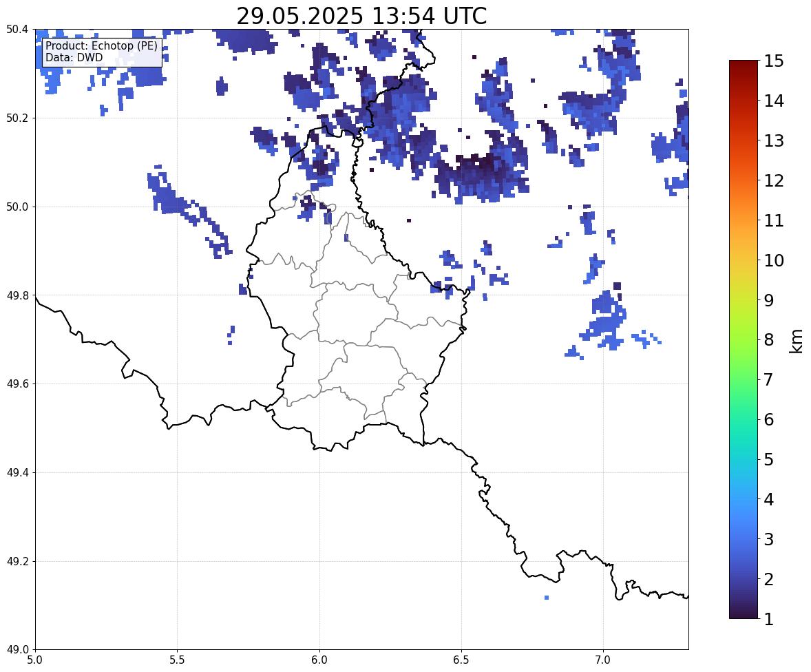Image resolution: width=811 pixels, height=672 pixels.
Task: Click the longitude axis label '6.0'
Action: click(x=319, y=660)
